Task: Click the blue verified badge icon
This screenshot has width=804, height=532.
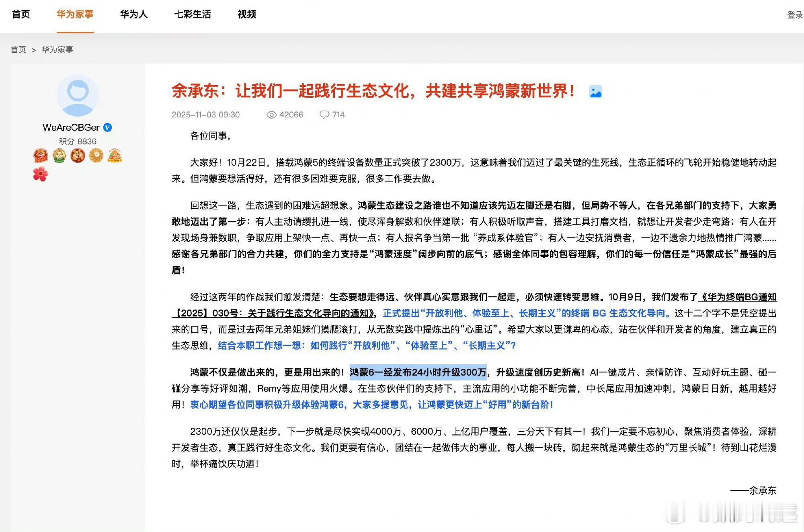Action: coord(107,127)
